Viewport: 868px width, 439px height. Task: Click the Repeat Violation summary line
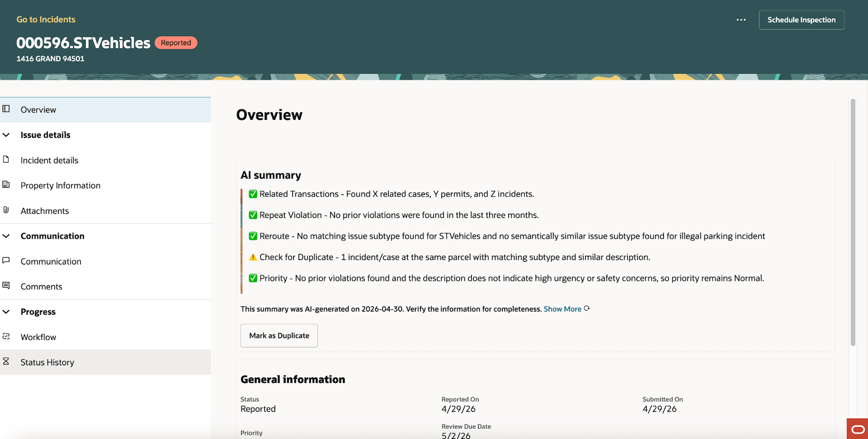(x=399, y=215)
